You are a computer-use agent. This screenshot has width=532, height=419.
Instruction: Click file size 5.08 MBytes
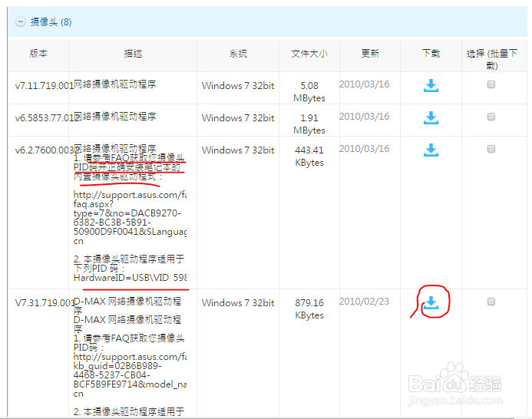pos(309,91)
